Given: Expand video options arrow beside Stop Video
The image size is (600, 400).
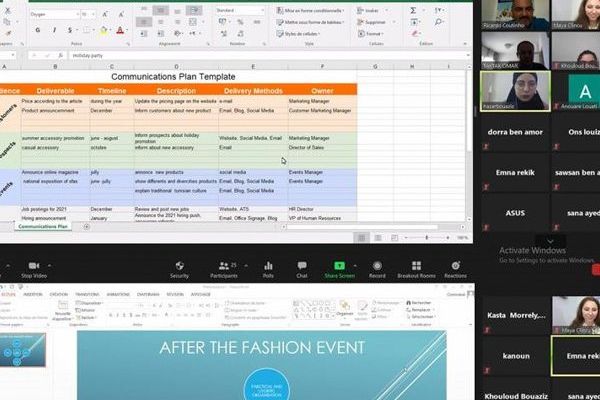Looking at the screenshot, I should pyautogui.click(x=51, y=266).
